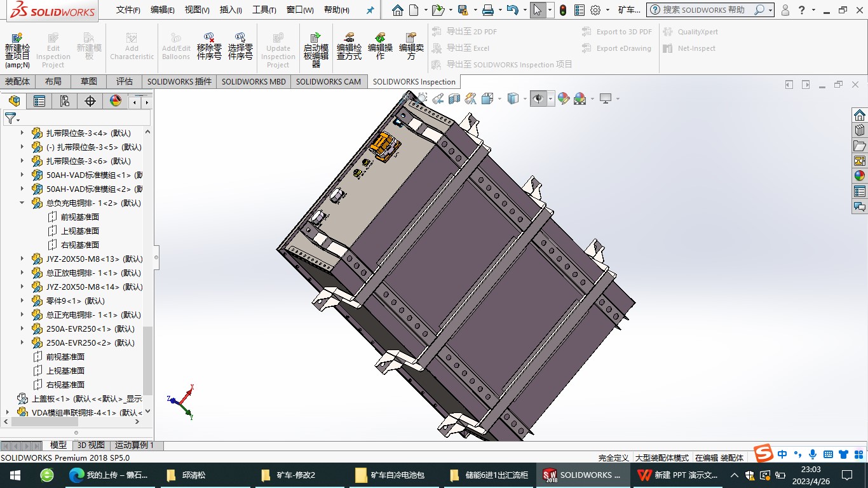Undo the last action

[x=513, y=10]
